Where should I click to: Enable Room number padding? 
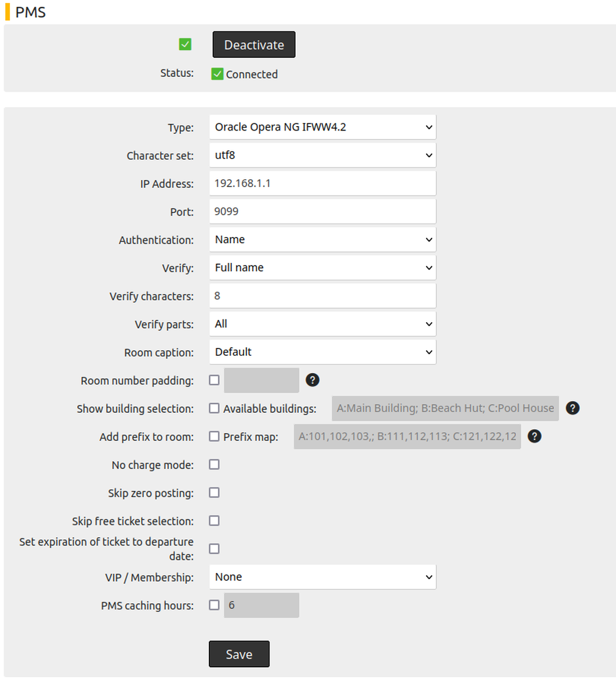[214, 380]
